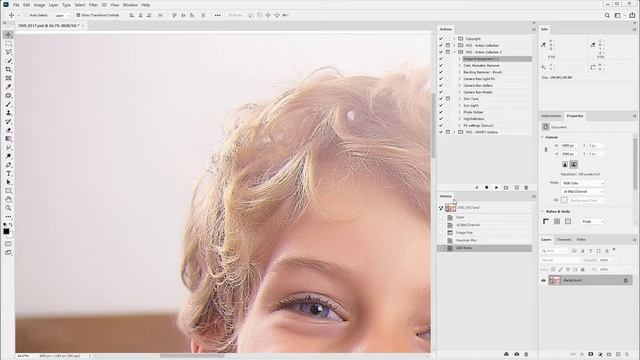Expand the Copyright action set
640x360 pixels.
point(454,39)
